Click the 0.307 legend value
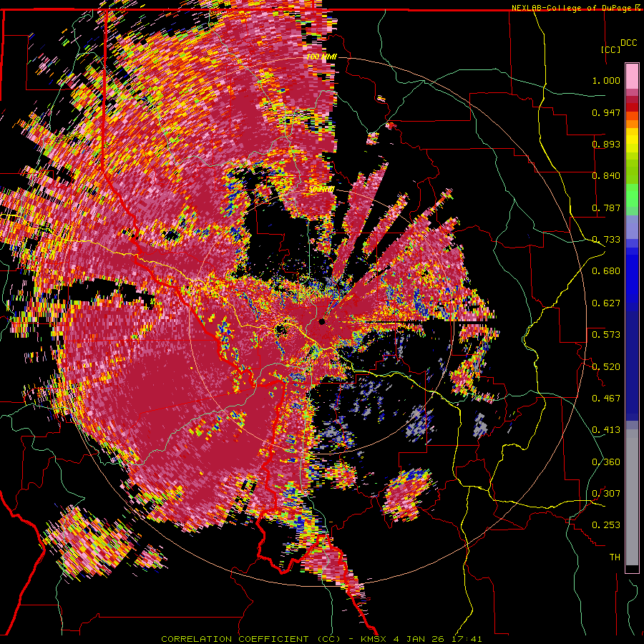 606,494
